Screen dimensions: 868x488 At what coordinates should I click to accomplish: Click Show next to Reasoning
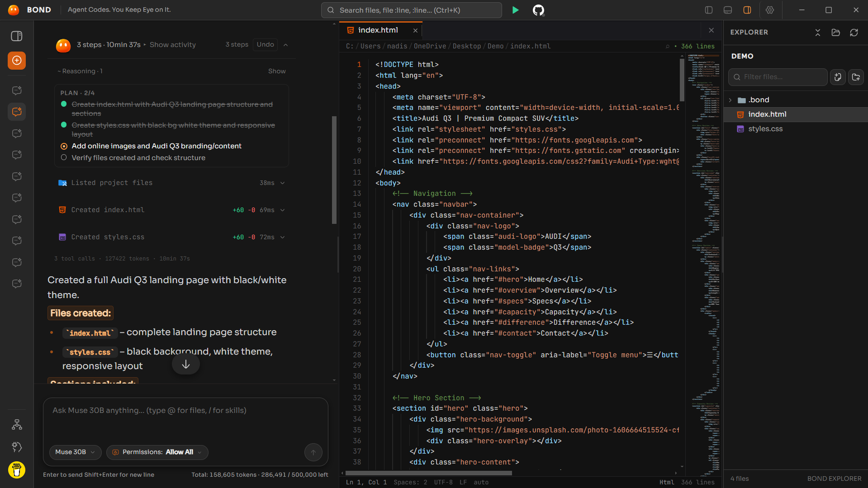pos(277,71)
